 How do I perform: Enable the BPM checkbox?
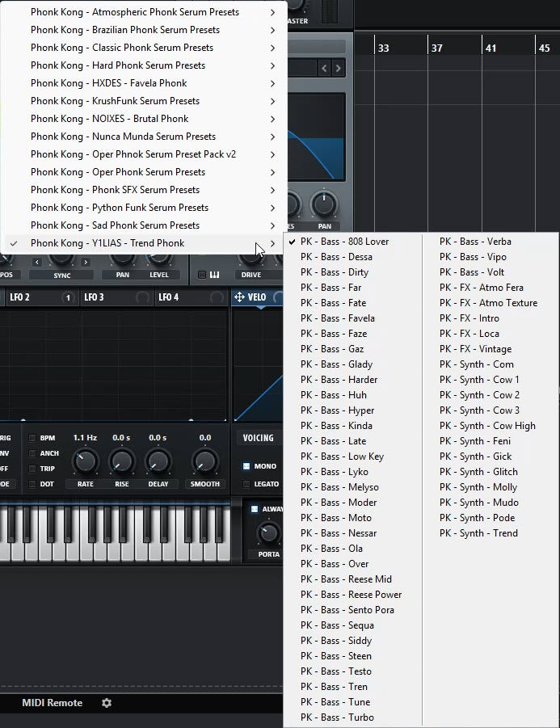coord(33,438)
